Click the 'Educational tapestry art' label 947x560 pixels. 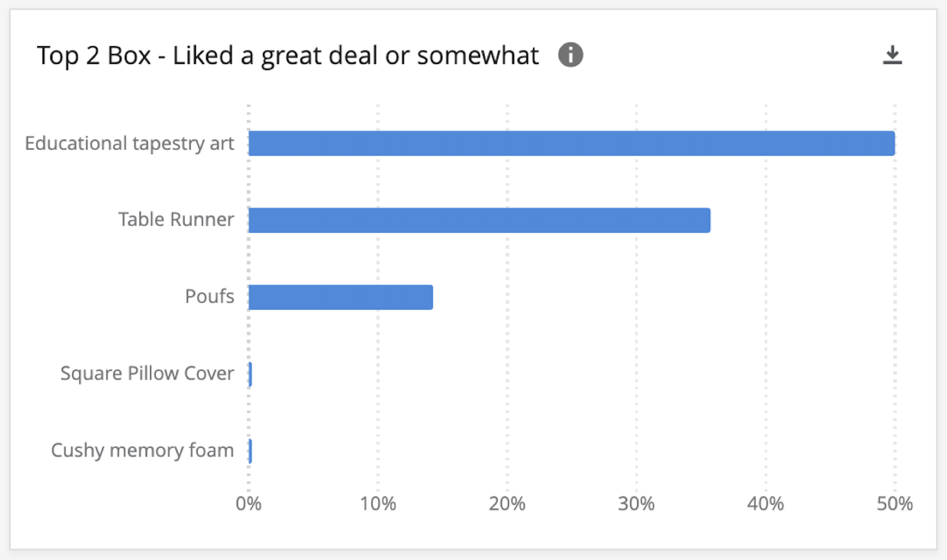coord(129,143)
